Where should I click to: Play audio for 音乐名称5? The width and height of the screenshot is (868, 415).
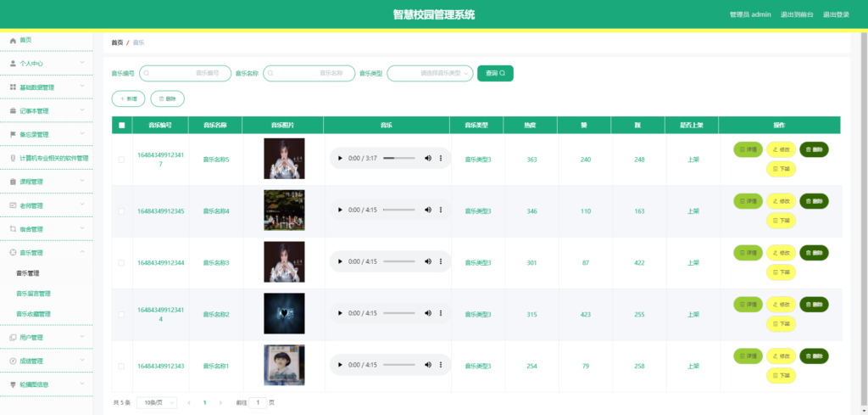(x=340, y=159)
